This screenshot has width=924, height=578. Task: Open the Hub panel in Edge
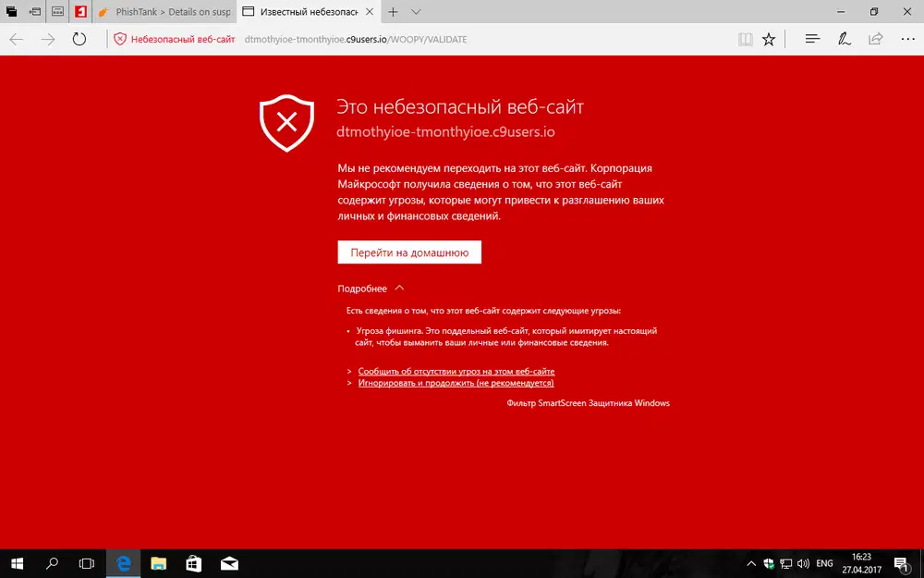click(x=811, y=39)
